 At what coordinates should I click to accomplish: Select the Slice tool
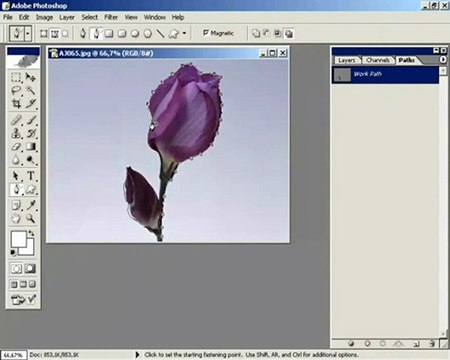coord(31,104)
